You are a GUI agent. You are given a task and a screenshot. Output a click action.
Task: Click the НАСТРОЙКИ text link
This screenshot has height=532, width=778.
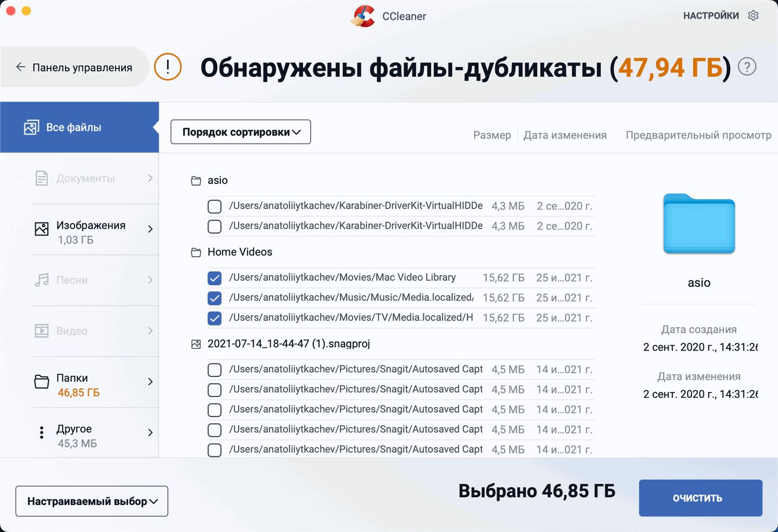tap(711, 16)
